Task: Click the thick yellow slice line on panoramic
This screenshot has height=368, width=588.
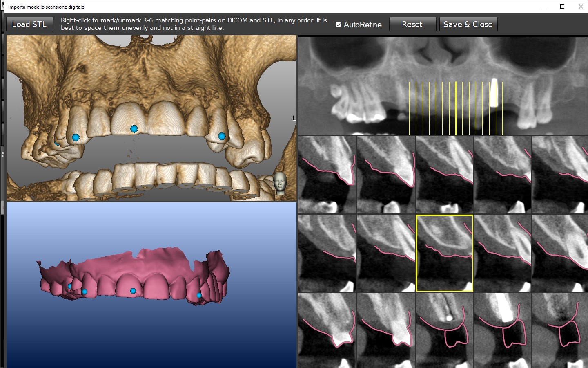Action: [x=456, y=108]
